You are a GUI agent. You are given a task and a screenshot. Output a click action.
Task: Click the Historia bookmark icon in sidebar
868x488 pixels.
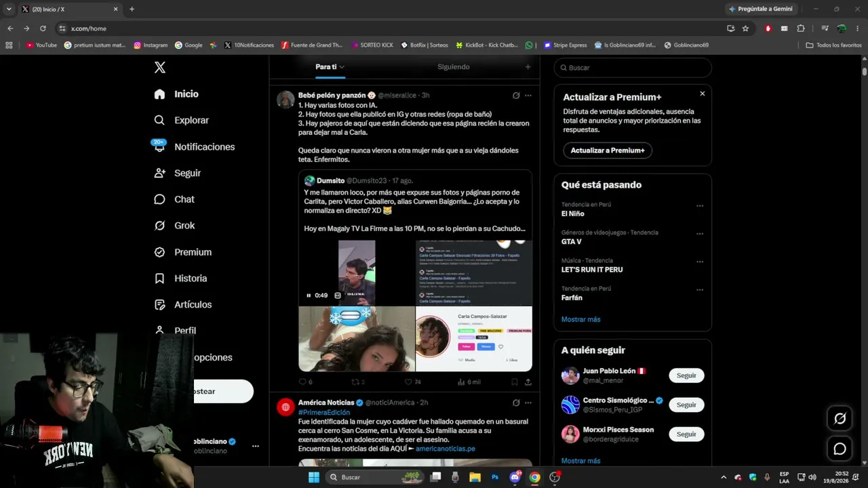coord(160,279)
